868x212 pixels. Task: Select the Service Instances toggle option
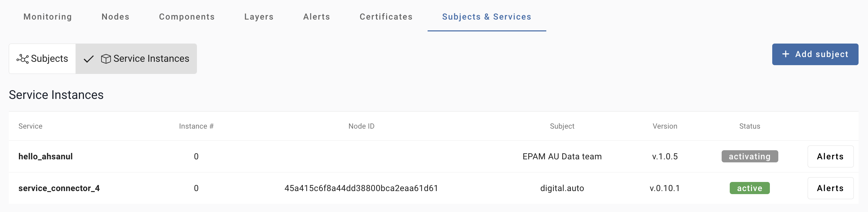point(136,59)
